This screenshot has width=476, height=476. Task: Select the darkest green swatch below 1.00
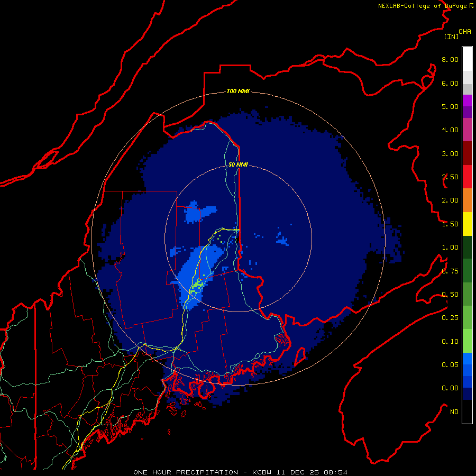(467, 247)
